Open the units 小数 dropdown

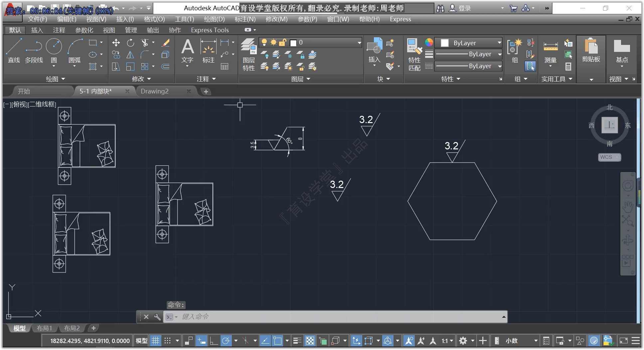[x=536, y=341]
